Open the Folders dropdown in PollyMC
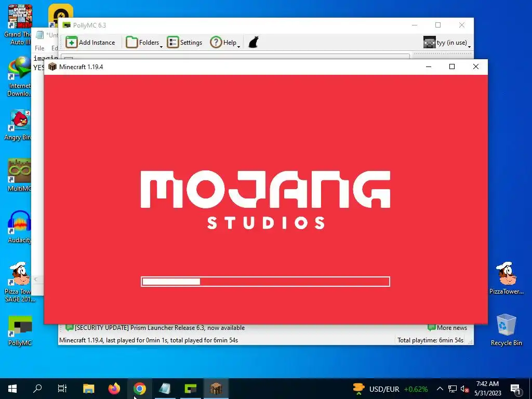Screen dimensions: 532x399 (x=144, y=43)
